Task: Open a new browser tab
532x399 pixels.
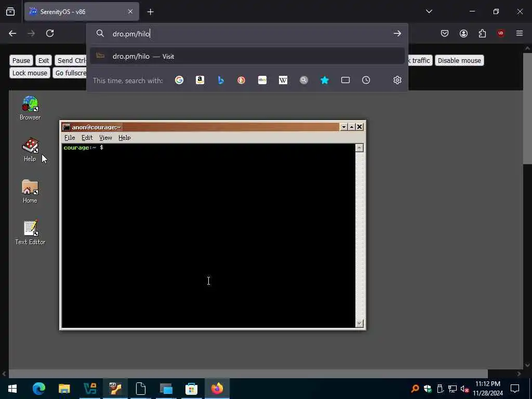Action: (x=150, y=12)
